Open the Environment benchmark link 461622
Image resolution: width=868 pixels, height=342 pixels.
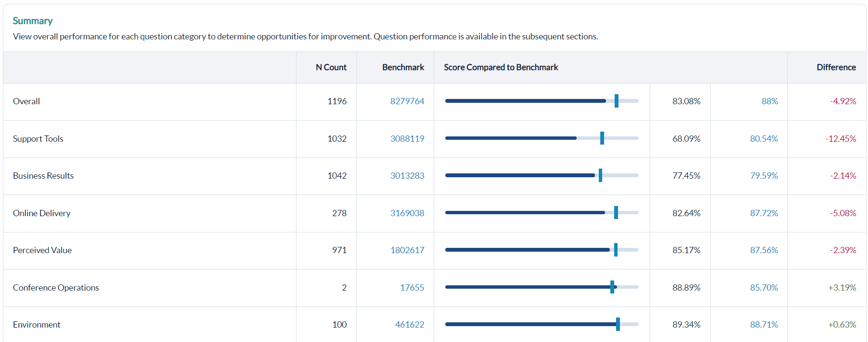409,325
